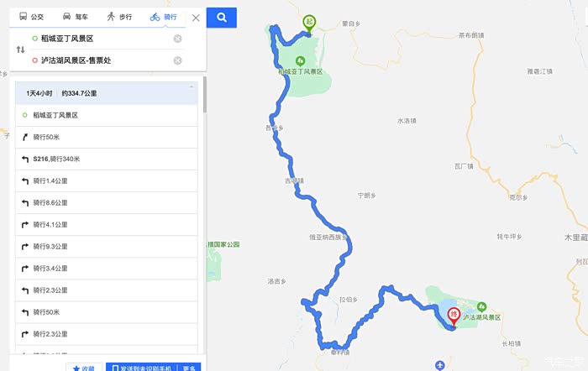Select the S216,骑行340米 route step
Image resolution: width=588 pixels, height=371 pixels.
coord(107,159)
